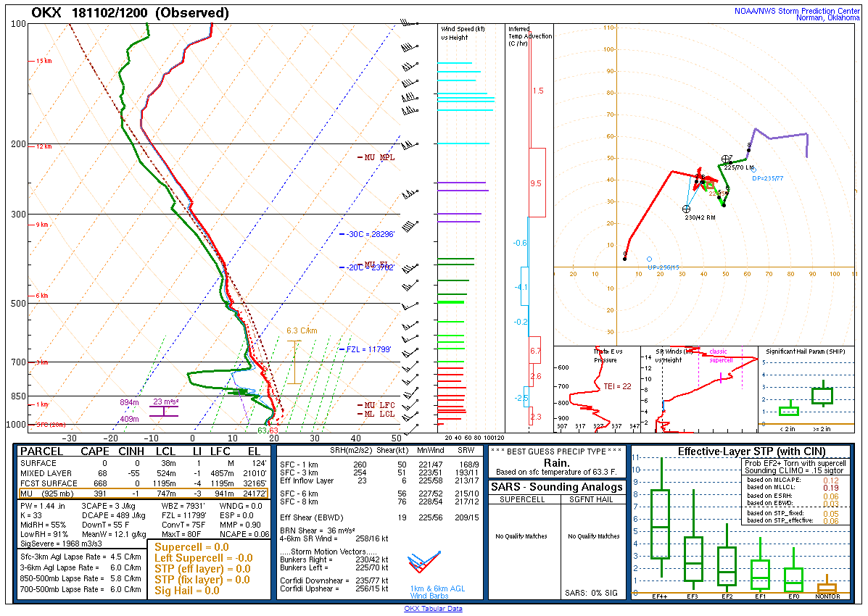The image size is (868, 616).
Task: Click 'SARS - Sounding Analogs' heading
Action: (557, 487)
